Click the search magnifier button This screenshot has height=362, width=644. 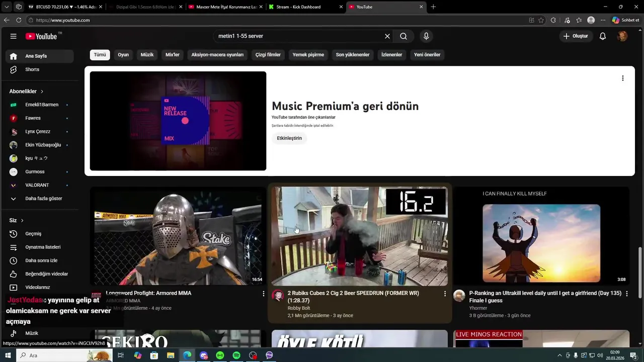pos(404,36)
